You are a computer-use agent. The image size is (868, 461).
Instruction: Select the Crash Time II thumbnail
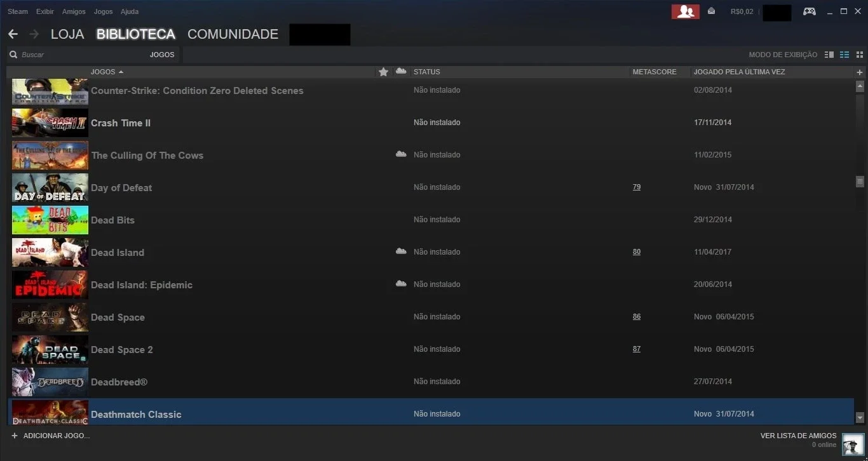(x=50, y=123)
